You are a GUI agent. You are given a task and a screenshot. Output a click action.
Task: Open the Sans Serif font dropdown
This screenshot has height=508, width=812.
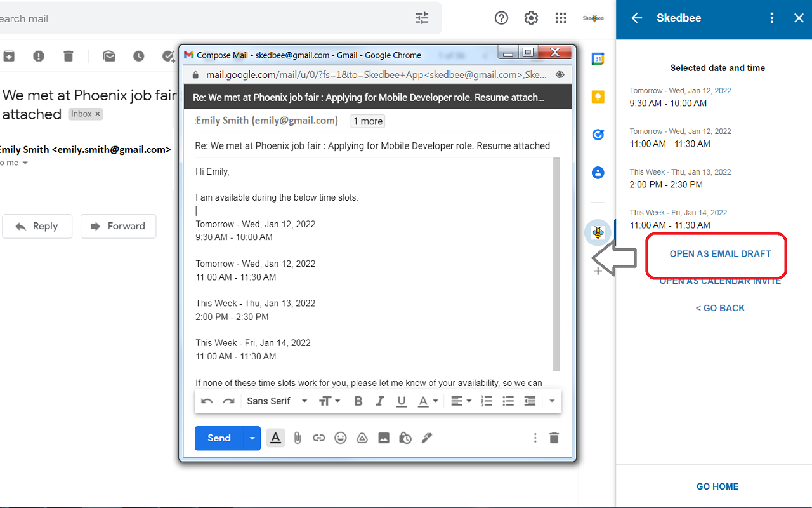pyautogui.click(x=277, y=401)
